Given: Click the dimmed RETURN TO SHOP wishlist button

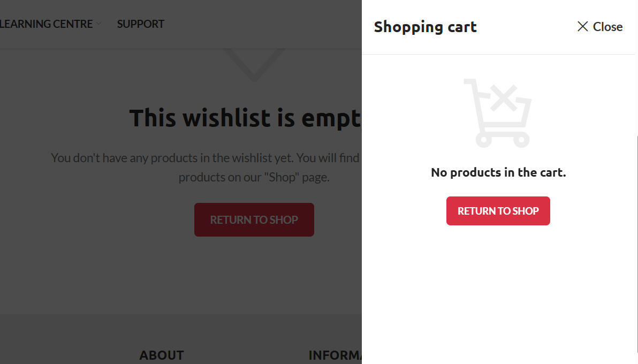Looking at the screenshot, I should tap(254, 220).
